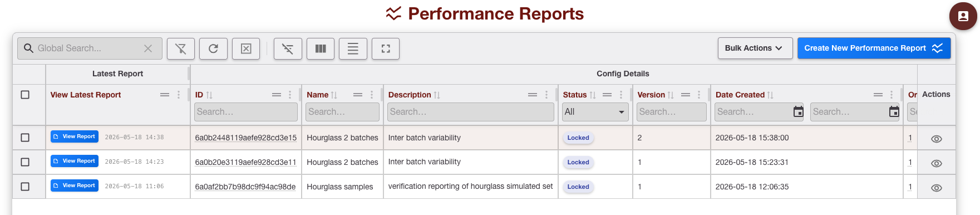The image size is (980, 215).
Task: Click the clear filters funnel icon
Action: [x=181, y=48]
